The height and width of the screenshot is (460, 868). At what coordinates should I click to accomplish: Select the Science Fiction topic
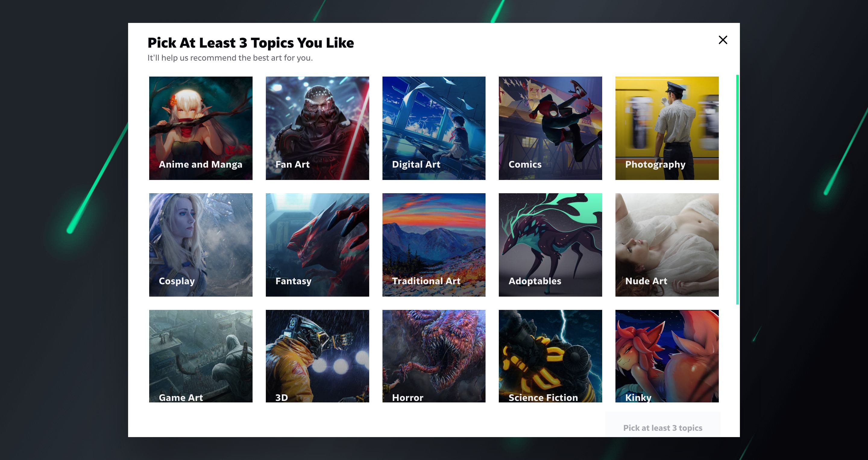click(x=550, y=356)
